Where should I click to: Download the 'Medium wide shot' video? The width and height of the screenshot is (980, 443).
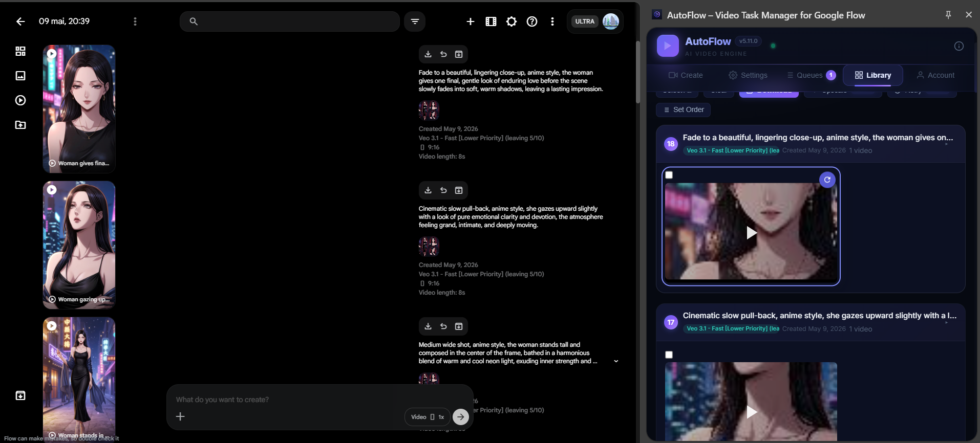click(428, 326)
